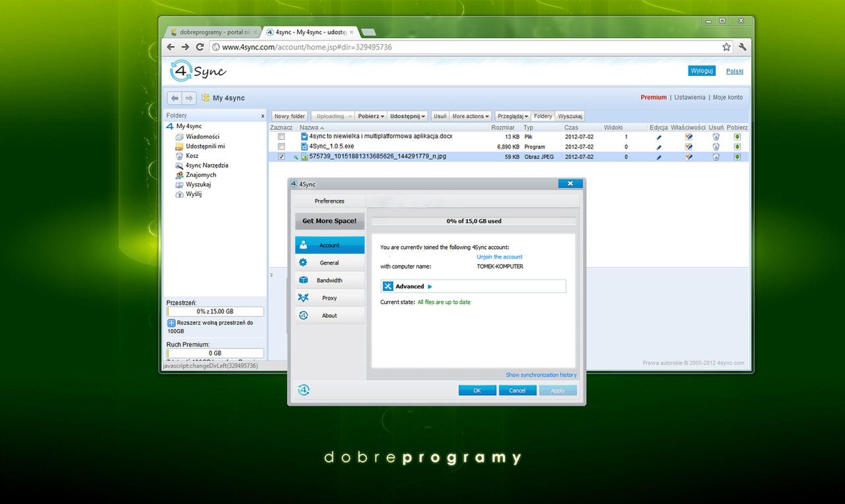The width and height of the screenshot is (845, 504).
Task: Click Show synchronization history link
Action: pyautogui.click(x=541, y=375)
